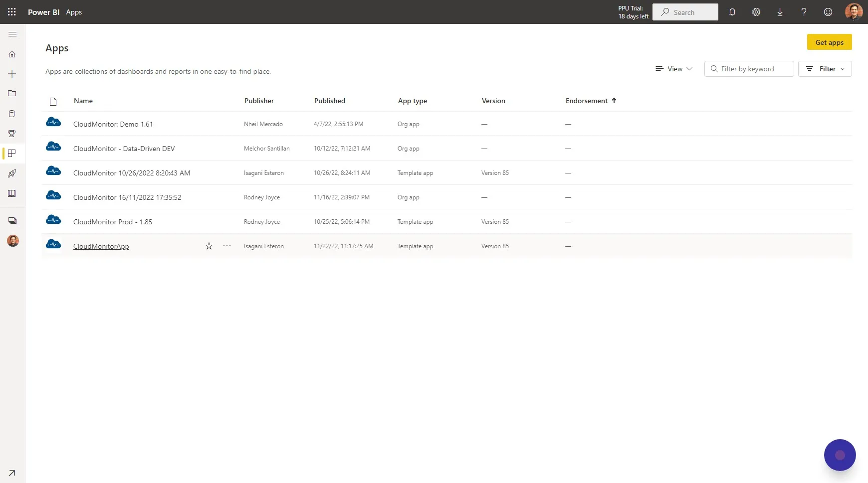Open Workspaces icon in sidebar
Screen dimensions: 868x483
pos(12,221)
